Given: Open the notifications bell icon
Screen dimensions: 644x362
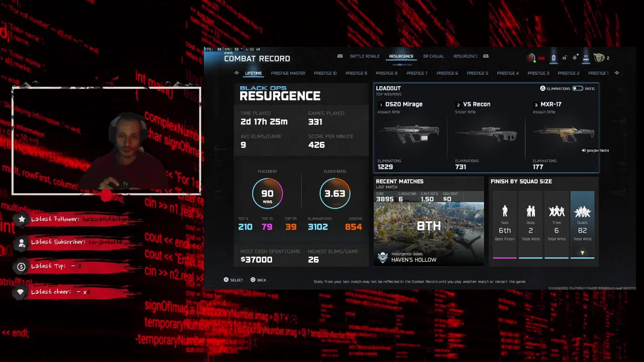Looking at the screenshot, I should 575,58.
